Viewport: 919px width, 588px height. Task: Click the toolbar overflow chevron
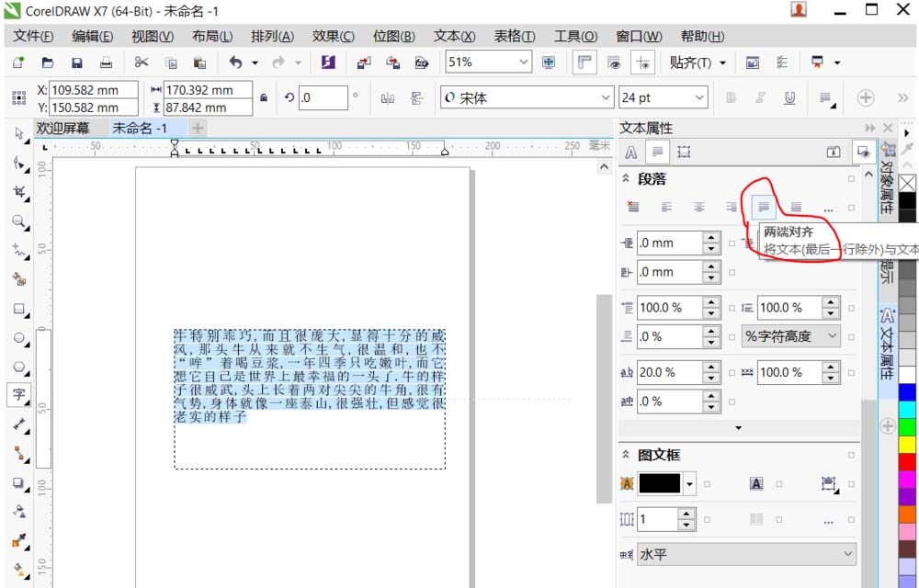point(902,97)
